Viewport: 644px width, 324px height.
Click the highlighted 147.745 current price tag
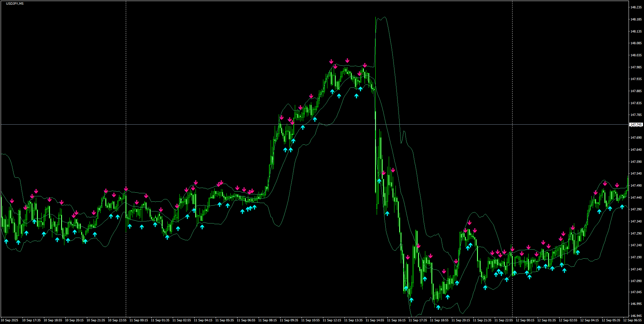(636, 124)
